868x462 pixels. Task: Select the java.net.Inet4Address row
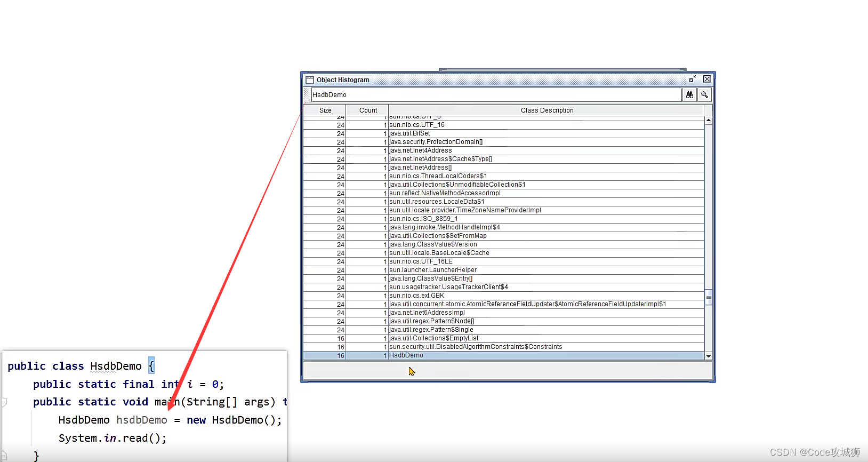tap(504, 150)
